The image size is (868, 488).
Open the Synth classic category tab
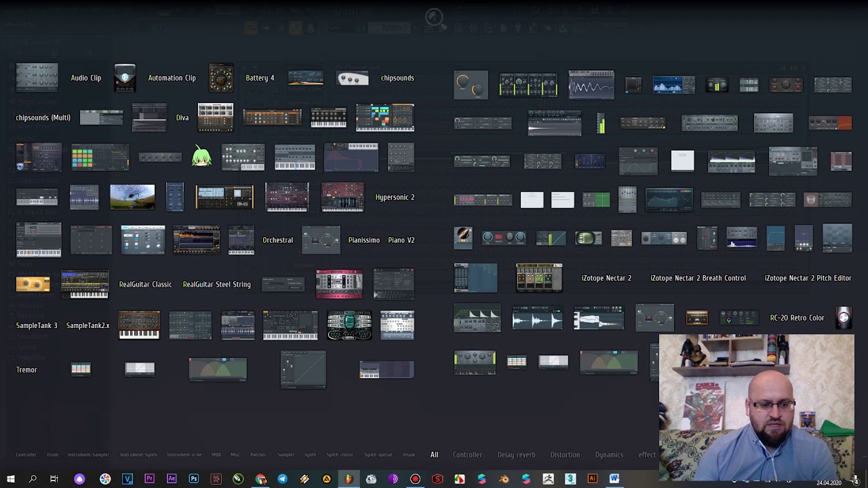(x=340, y=455)
